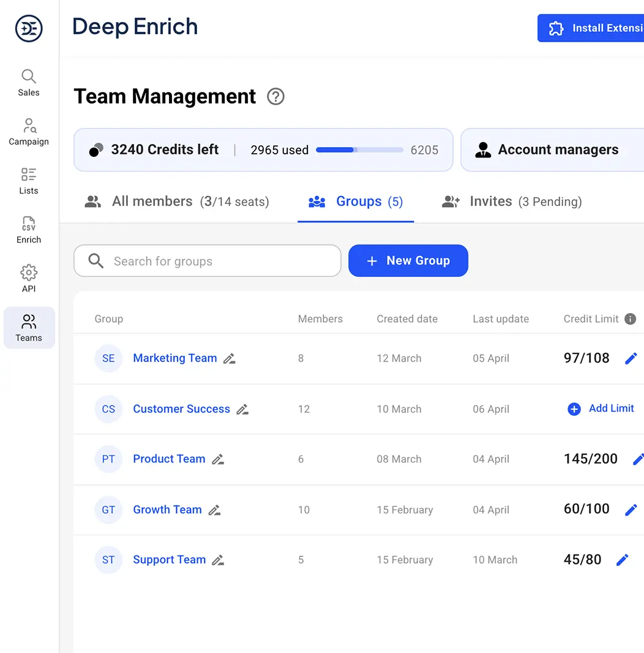Click the Deep Enrich logo icon
Image resolution: width=644 pixels, height=653 pixels.
(x=29, y=28)
